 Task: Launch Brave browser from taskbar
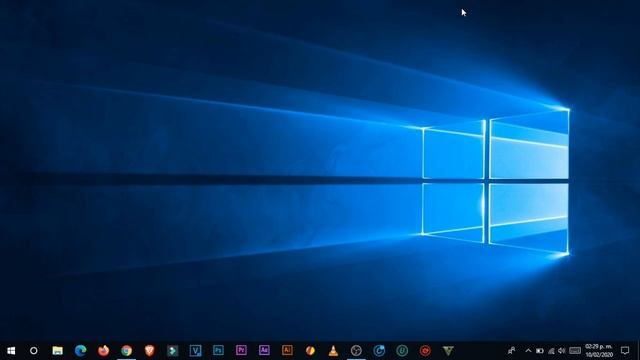(x=149, y=351)
